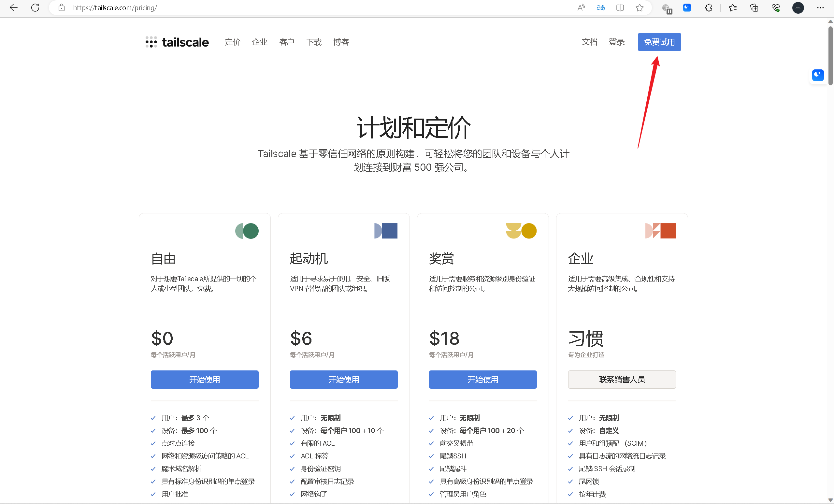Add page to favorites with star icon
Screen dimensions: 834x504
(640, 7)
